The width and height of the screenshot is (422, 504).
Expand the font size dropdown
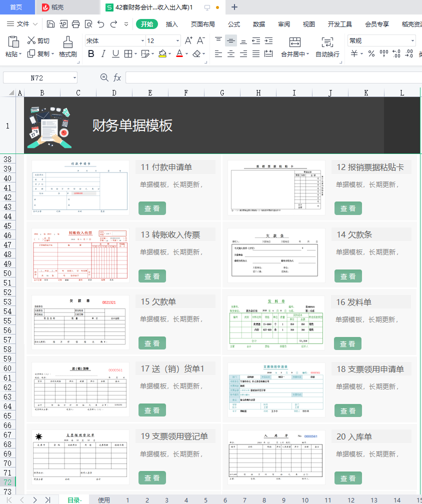[177, 41]
